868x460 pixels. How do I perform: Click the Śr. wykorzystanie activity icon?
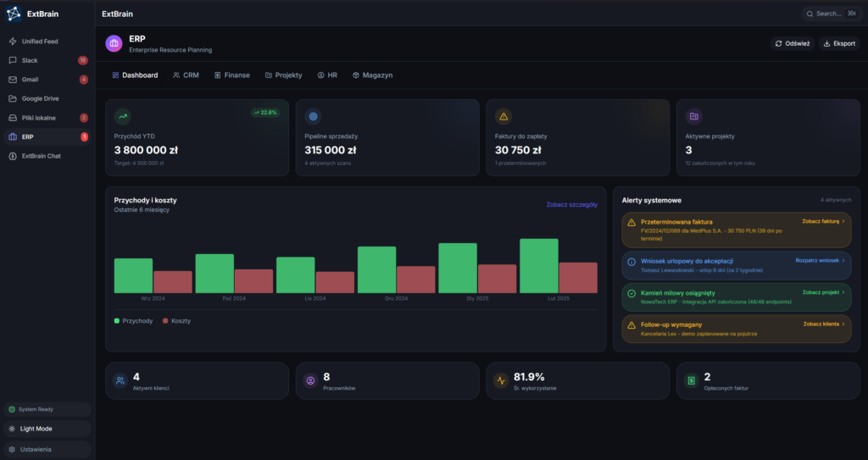(502, 381)
